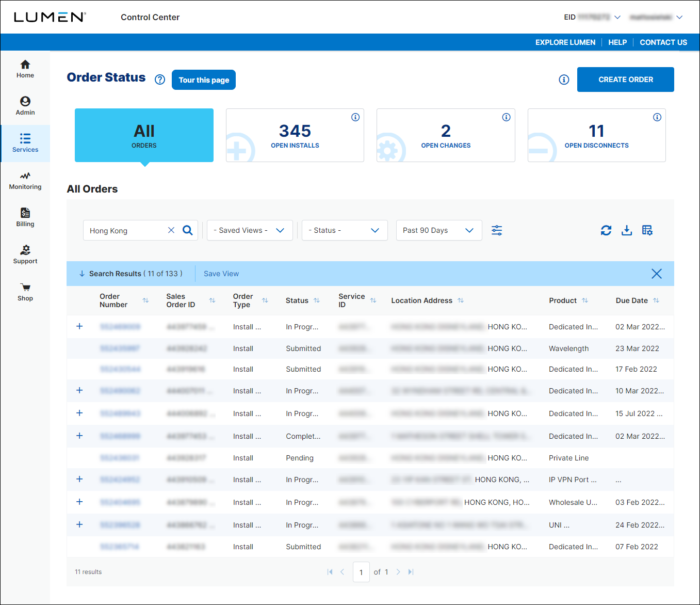The height and width of the screenshot is (605, 700).
Task: Sort by Service ID column
Action: tap(373, 300)
